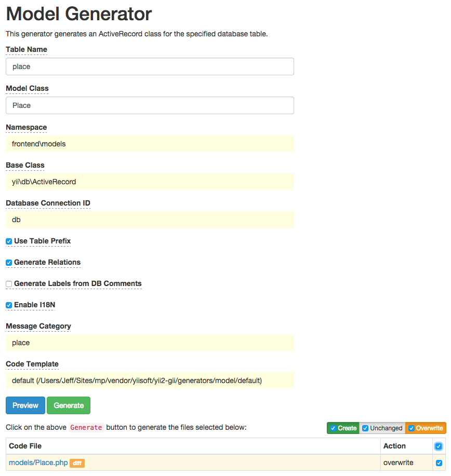This screenshot has height=476, width=451.
Task: Select the Database Connection ID field
Action: [x=150, y=220]
